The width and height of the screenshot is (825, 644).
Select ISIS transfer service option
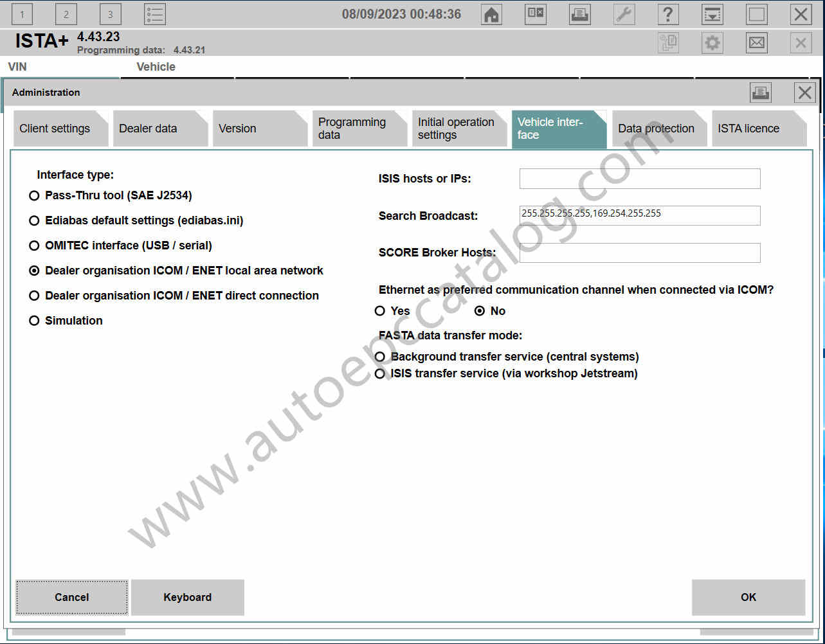coord(506,373)
